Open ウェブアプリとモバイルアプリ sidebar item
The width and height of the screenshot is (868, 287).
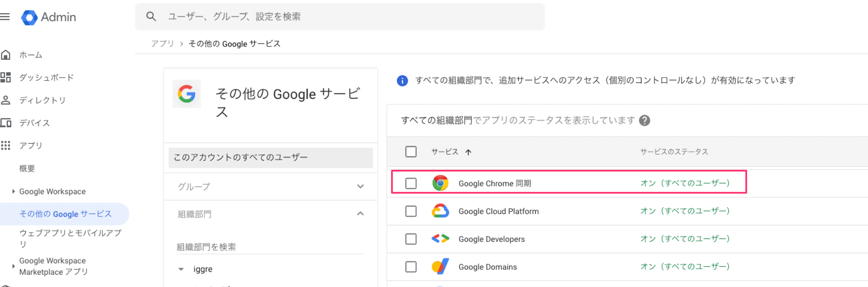click(x=70, y=238)
